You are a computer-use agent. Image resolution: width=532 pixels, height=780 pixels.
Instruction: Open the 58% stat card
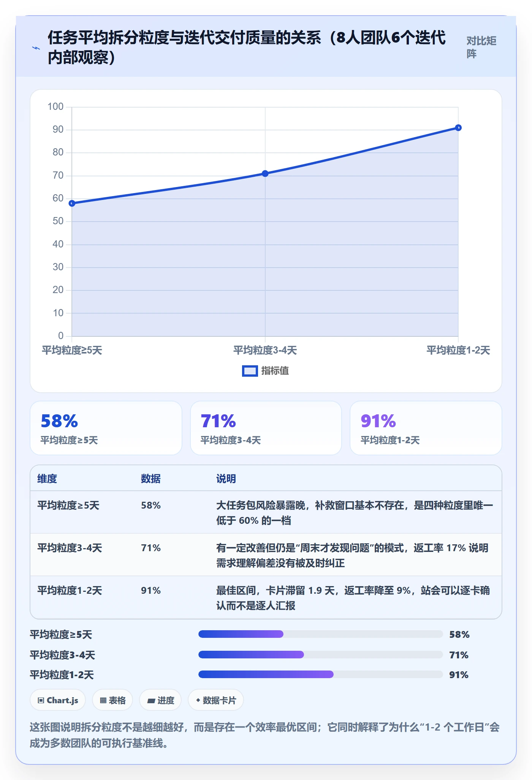[106, 428]
